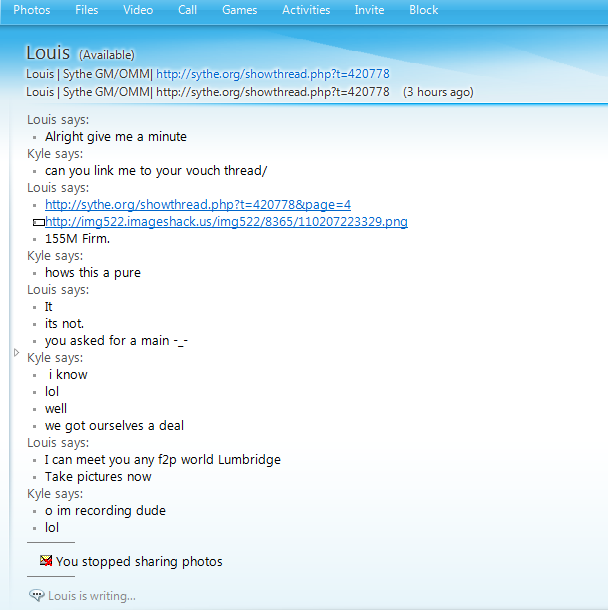Click the older unlinked sythe.org status line
This screenshot has width=608, height=610.
[208, 92]
